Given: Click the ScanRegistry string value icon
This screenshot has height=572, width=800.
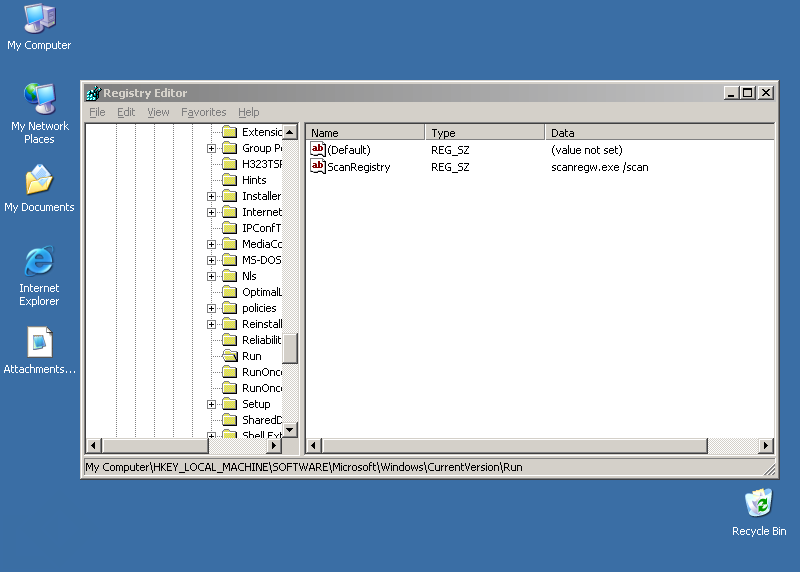Looking at the screenshot, I should pos(318,167).
